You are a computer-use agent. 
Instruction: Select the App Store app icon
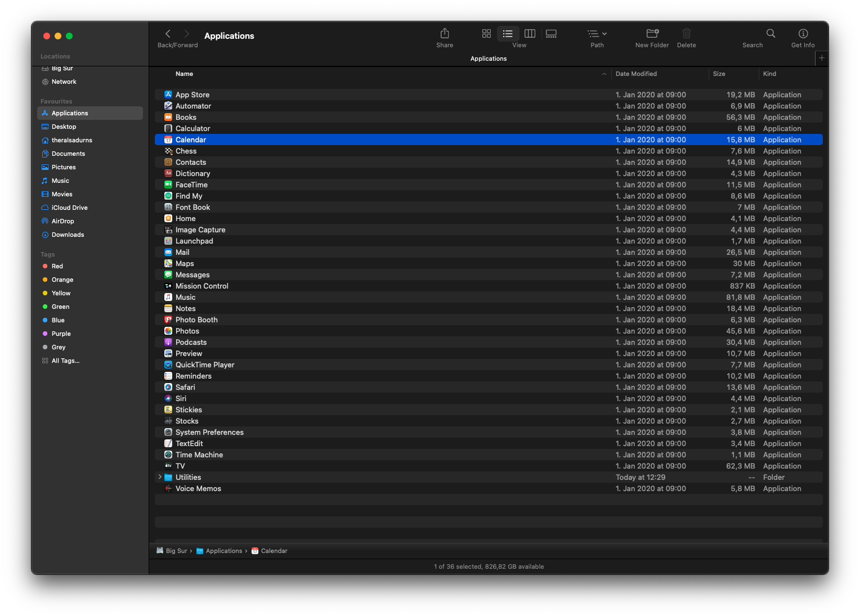(x=168, y=95)
